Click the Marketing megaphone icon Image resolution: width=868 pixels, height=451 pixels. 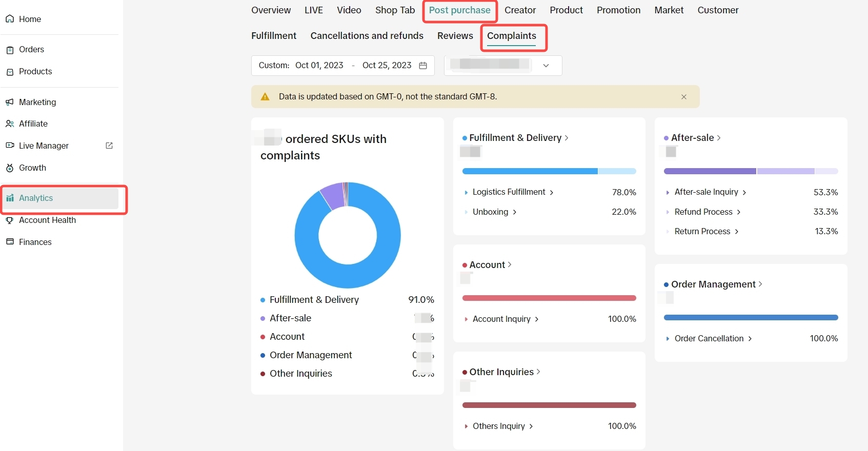pyautogui.click(x=10, y=102)
